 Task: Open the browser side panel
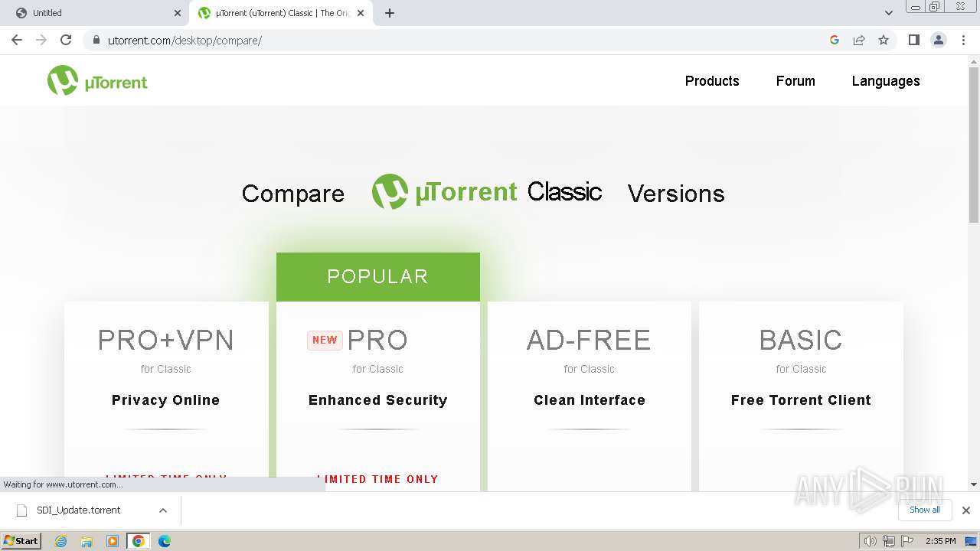pyautogui.click(x=913, y=40)
